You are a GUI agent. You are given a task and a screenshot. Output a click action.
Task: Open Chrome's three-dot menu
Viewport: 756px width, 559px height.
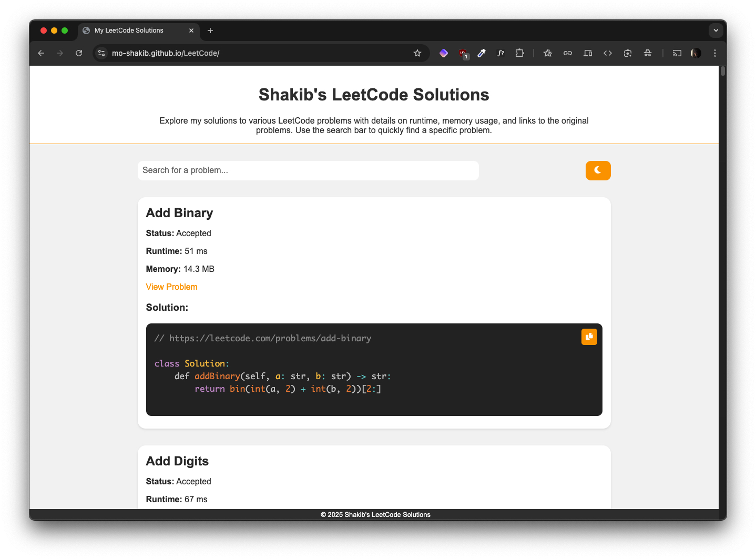pyautogui.click(x=715, y=53)
